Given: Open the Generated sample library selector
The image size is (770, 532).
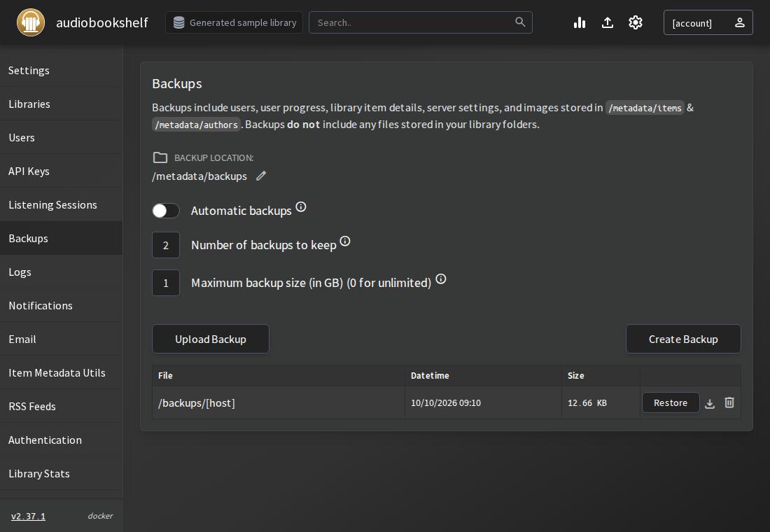Looking at the screenshot, I should [234, 22].
